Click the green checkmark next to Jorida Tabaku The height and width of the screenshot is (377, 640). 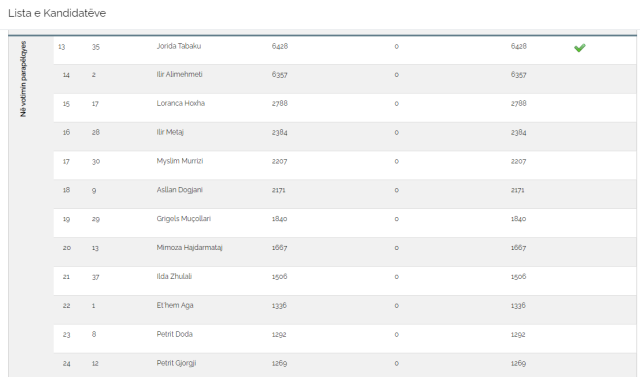[580, 48]
